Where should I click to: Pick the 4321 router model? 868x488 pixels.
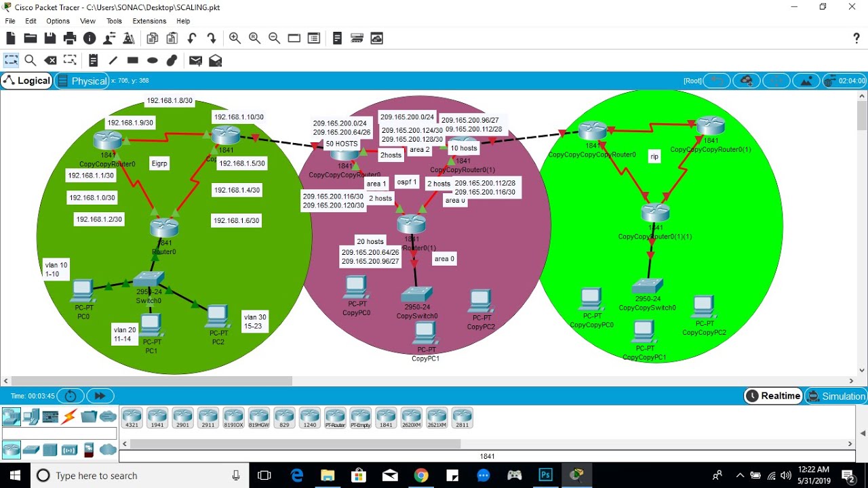[132, 418]
